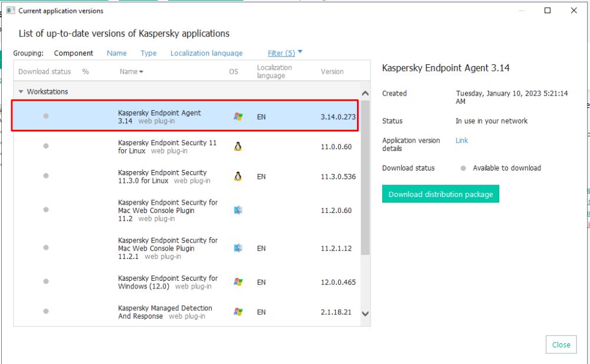Group list by Component

coord(74,53)
